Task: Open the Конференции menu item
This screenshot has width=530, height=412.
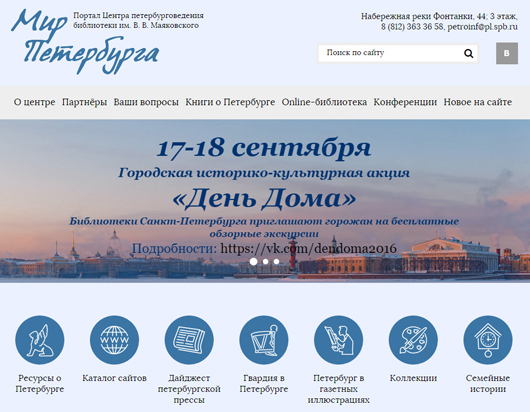Action: (x=405, y=102)
